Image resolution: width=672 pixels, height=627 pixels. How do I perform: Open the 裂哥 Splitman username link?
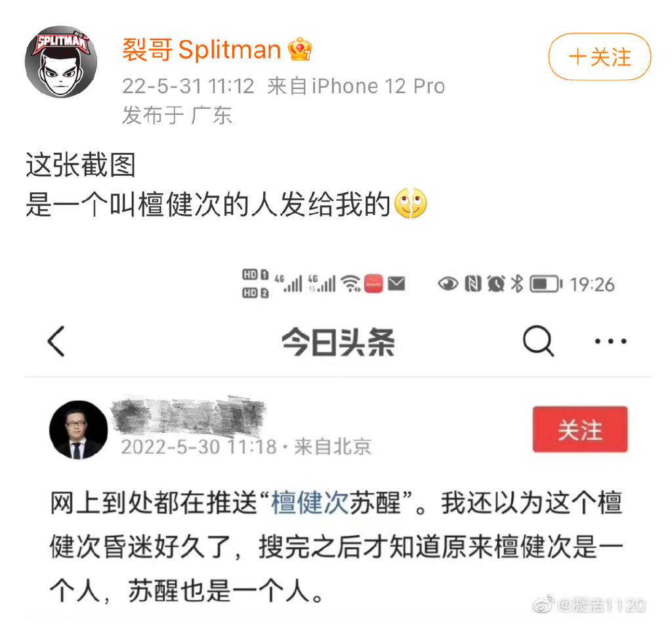tap(201, 50)
